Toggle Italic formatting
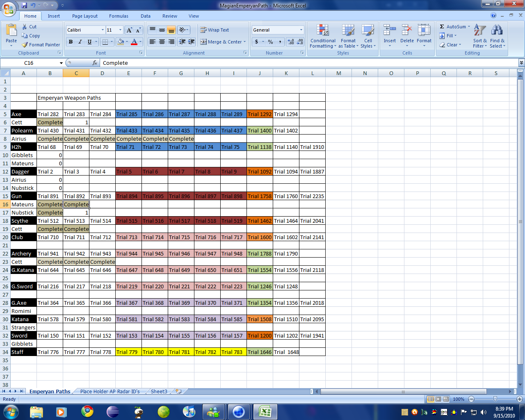525x420 pixels. [x=80, y=42]
